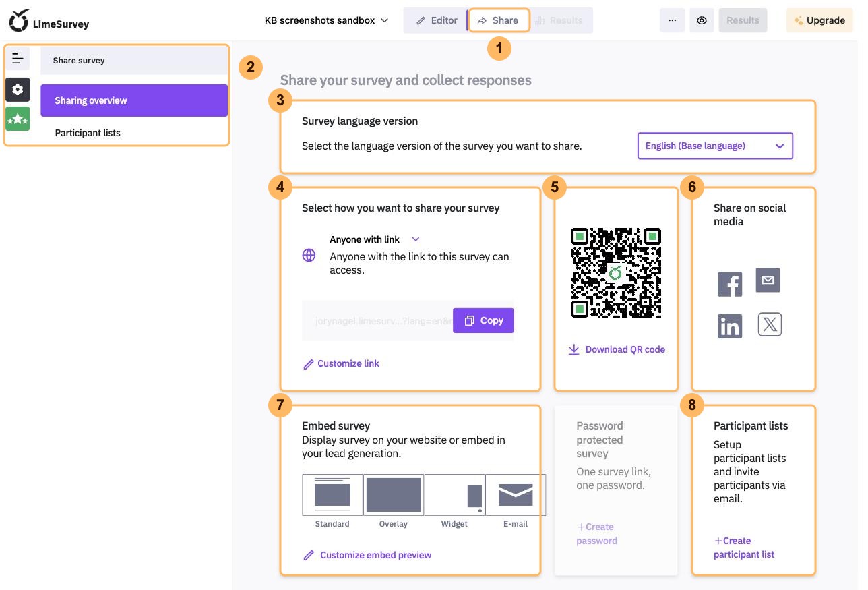The height and width of the screenshot is (590, 868).
Task: Share survey on X
Action: pos(770,325)
